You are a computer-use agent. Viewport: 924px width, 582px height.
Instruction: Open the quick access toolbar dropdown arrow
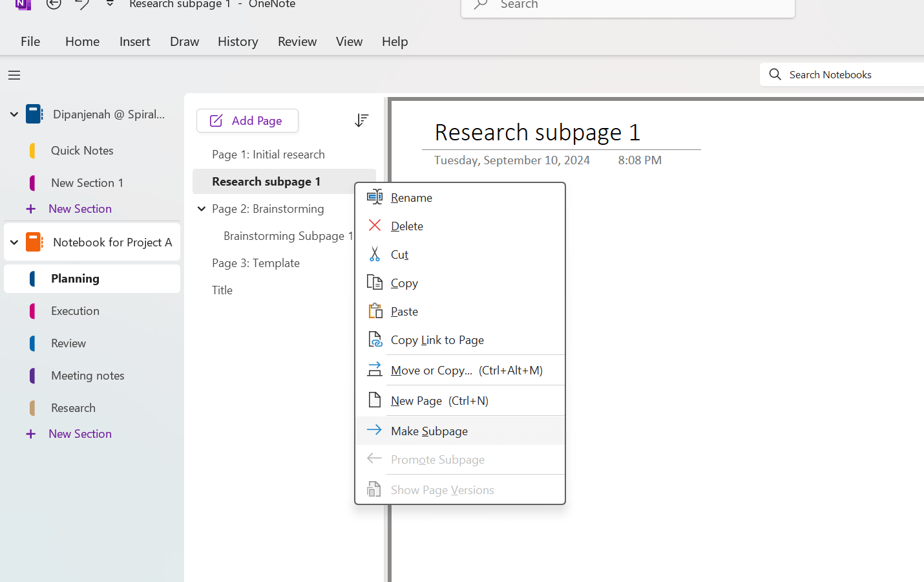pyautogui.click(x=109, y=4)
